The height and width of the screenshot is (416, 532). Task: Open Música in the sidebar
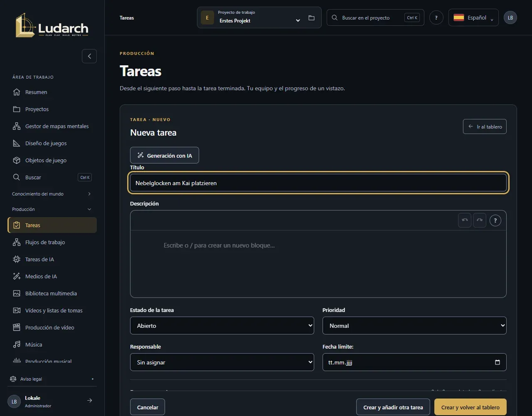(52, 344)
